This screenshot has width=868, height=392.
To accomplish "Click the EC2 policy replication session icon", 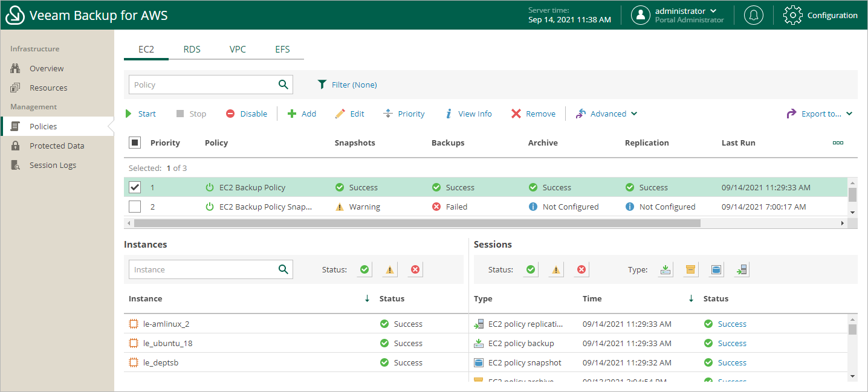I will [479, 324].
